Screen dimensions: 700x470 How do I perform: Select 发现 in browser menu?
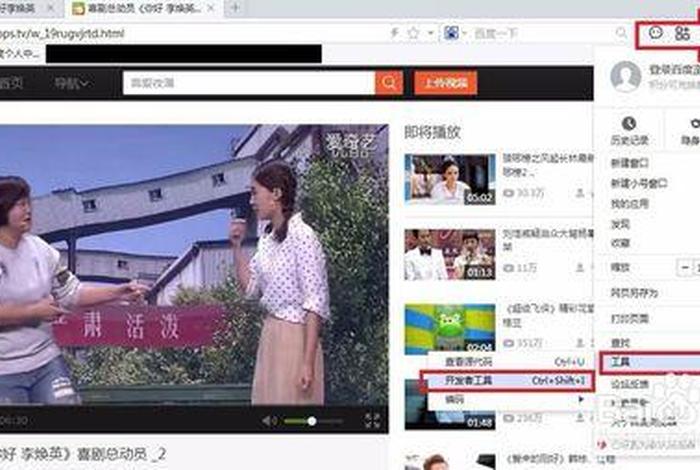(x=620, y=225)
